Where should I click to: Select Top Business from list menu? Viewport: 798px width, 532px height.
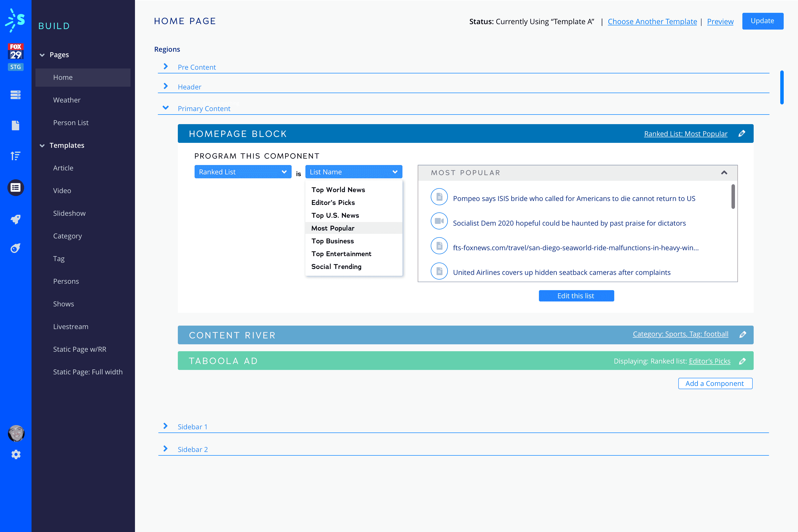coord(332,241)
